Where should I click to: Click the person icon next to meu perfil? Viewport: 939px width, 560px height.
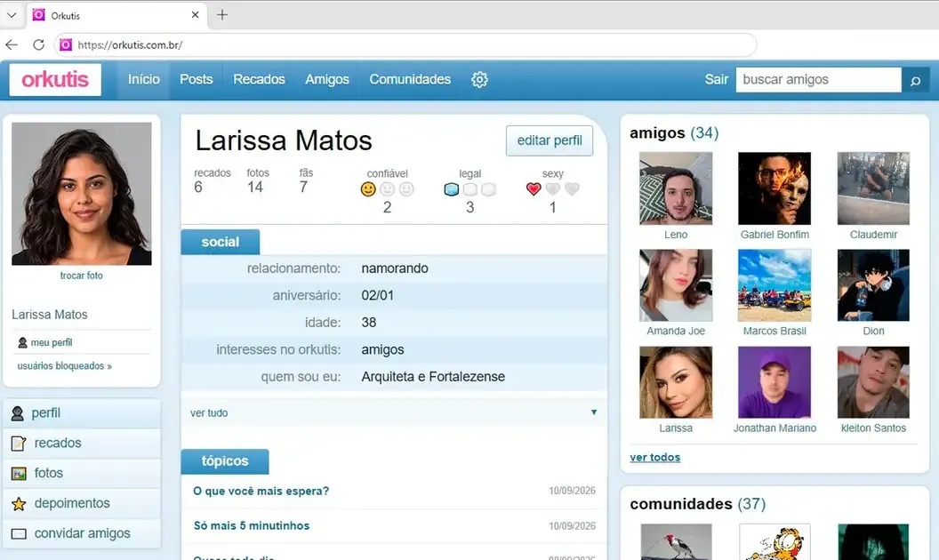pos(23,342)
